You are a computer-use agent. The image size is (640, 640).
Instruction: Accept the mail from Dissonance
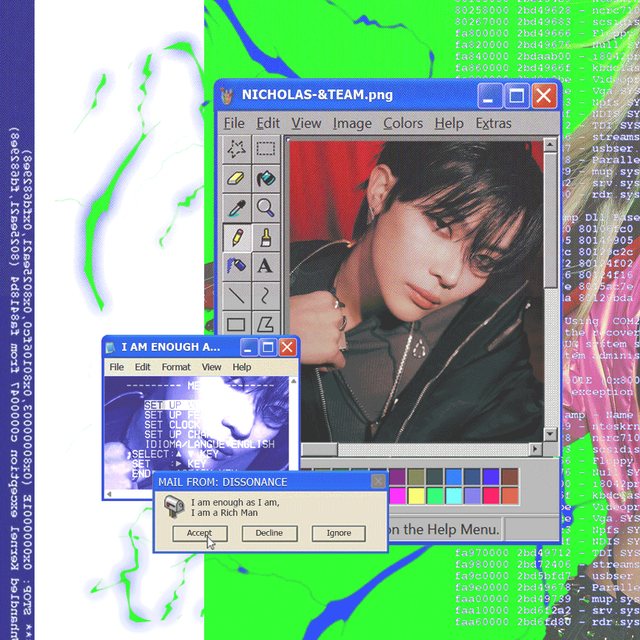[x=200, y=533]
